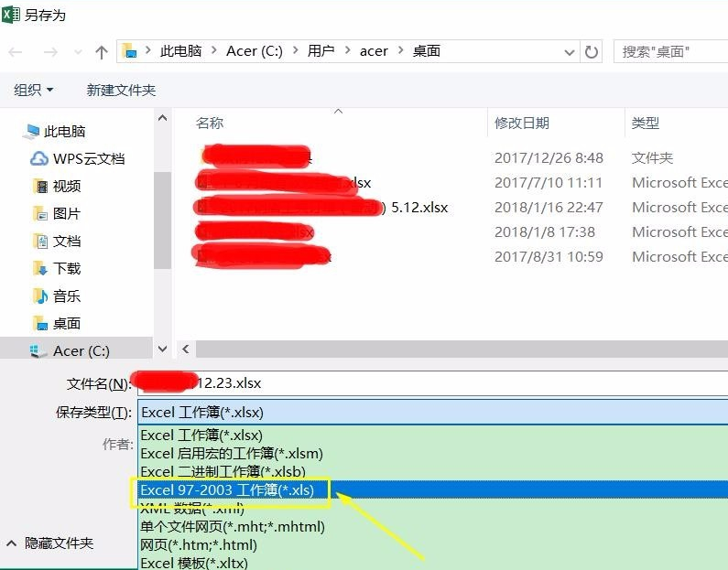Sort files by 修改日期 column header

(522, 123)
